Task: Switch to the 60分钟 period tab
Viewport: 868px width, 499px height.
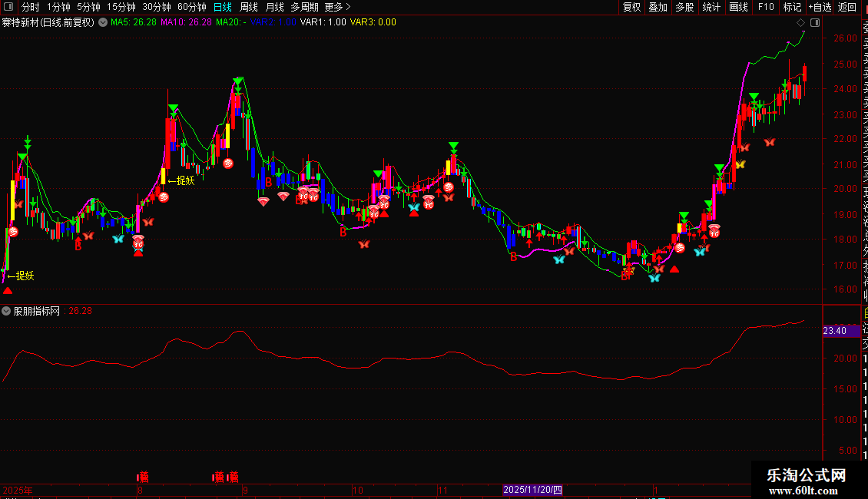Action: (x=191, y=7)
